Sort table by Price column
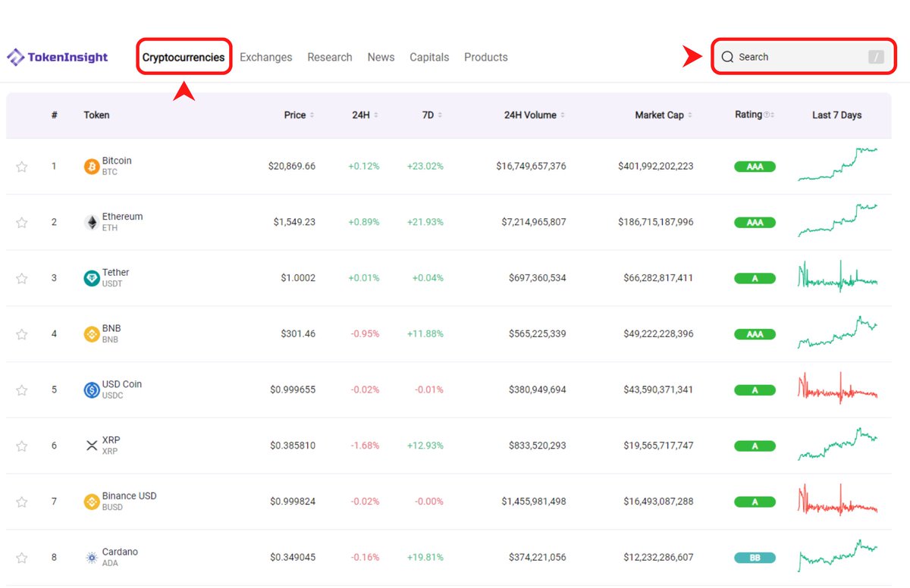This screenshot has height=588, width=910. tap(299, 115)
